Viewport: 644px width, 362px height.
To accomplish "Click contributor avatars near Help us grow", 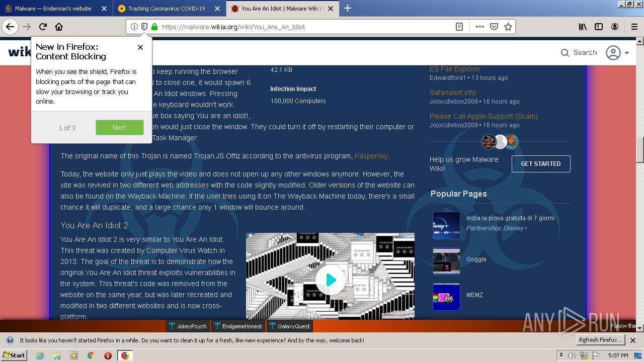I will coord(500,142).
